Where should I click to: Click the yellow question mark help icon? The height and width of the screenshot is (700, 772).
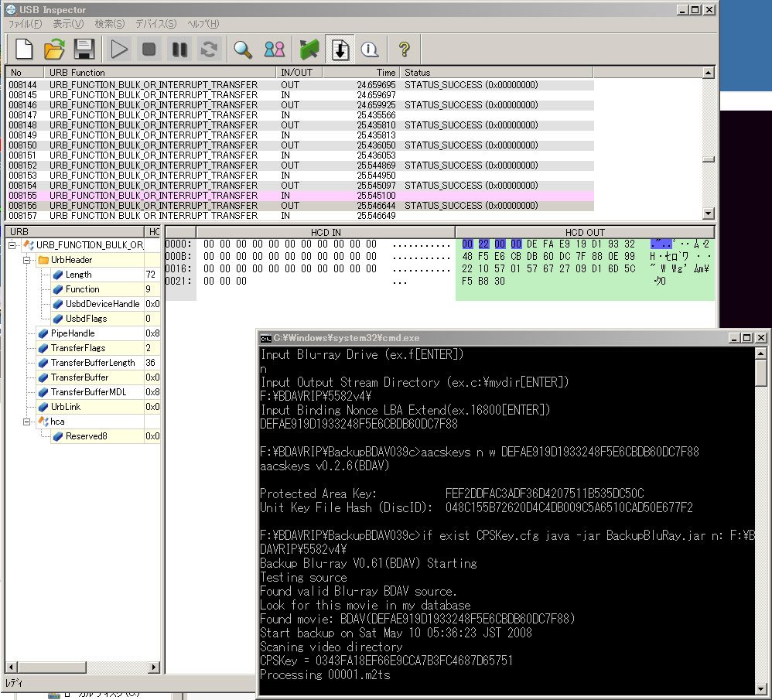[x=404, y=50]
